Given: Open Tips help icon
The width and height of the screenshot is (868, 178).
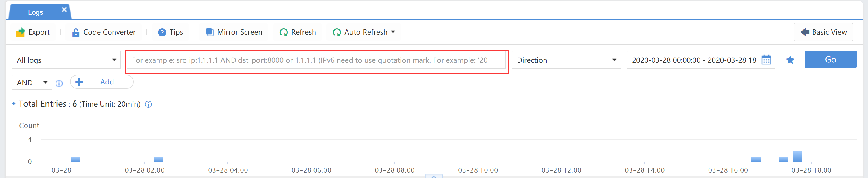Looking at the screenshot, I should coord(162,32).
